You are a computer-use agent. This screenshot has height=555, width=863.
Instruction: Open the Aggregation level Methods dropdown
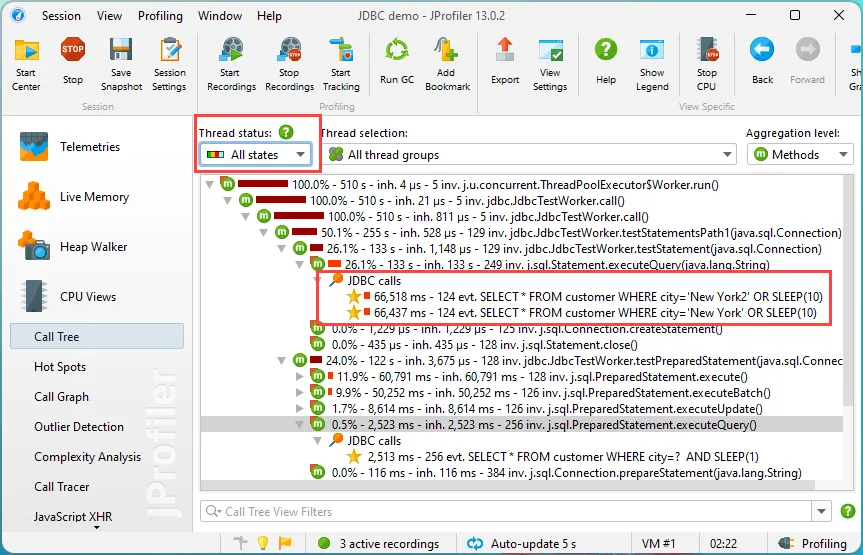point(800,155)
